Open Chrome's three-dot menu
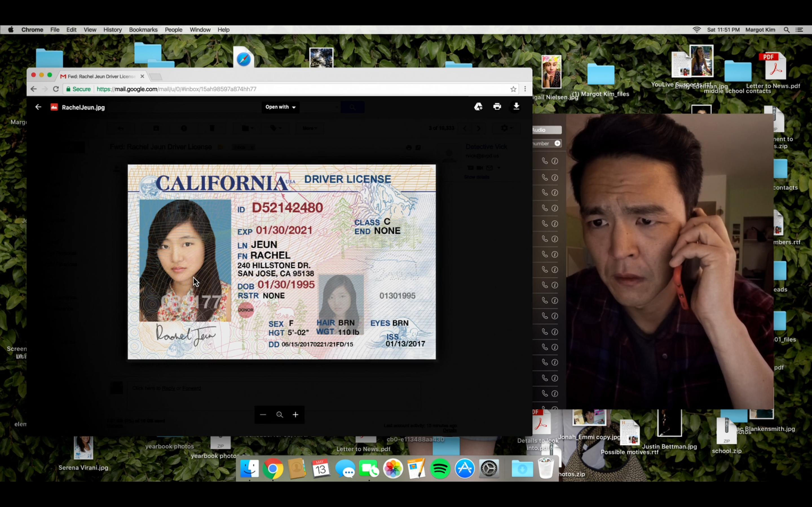This screenshot has height=507, width=812. 525,89
